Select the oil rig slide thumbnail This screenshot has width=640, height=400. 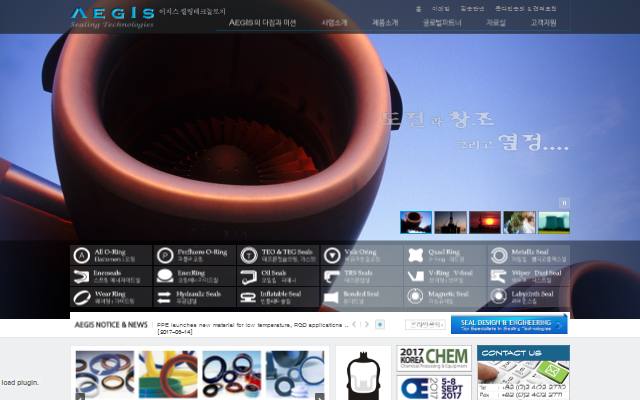click(451, 222)
